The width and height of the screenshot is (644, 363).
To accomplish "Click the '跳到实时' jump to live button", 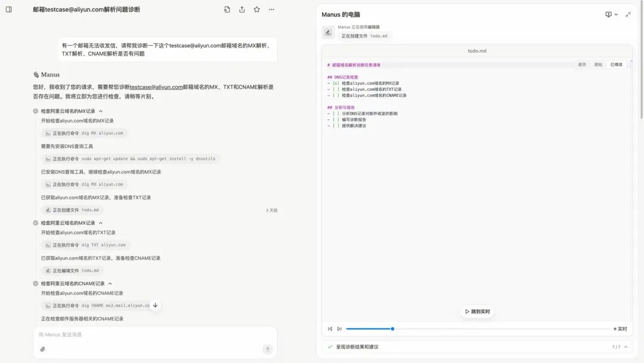I will click(477, 312).
